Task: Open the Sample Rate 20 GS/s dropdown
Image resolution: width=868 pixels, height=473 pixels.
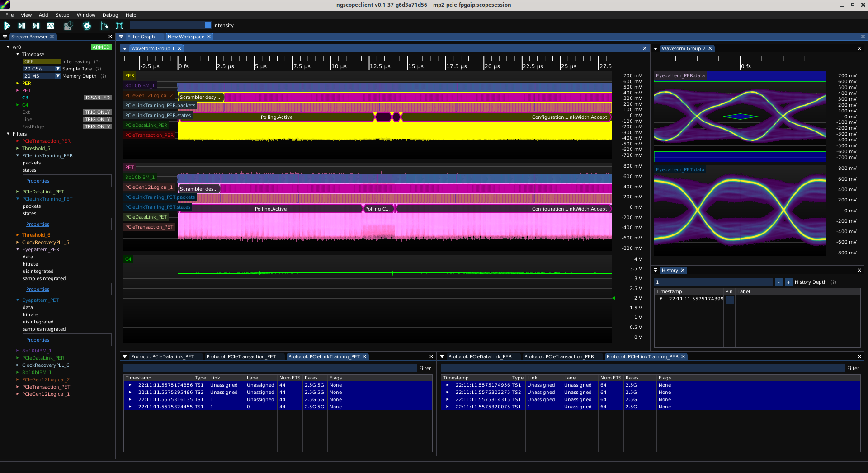Action: (41, 69)
